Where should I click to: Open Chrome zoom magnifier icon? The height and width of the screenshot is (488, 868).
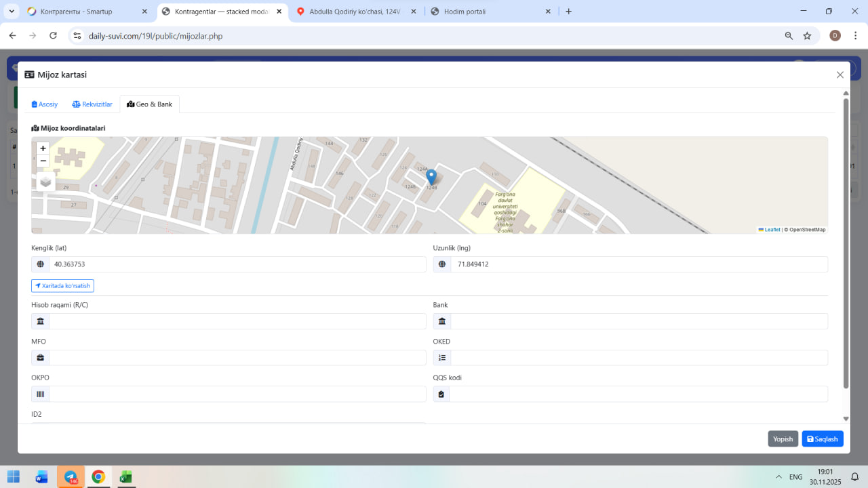(x=789, y=36)
